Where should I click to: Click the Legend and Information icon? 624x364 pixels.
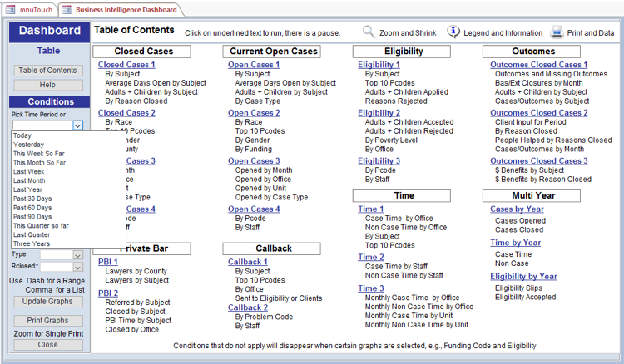pos(453,32)
